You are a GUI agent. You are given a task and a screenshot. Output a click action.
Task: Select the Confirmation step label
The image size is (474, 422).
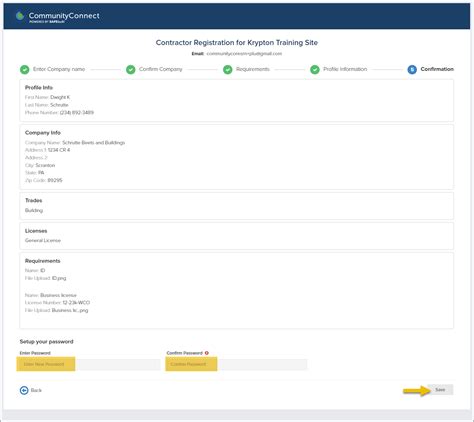(437, 69)
